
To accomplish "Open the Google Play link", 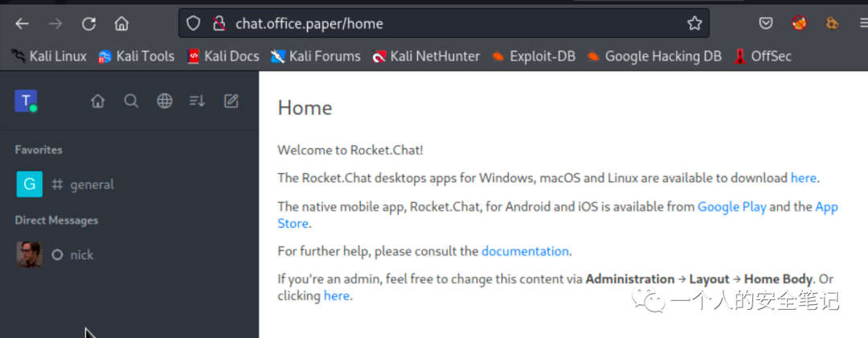I will [732, 208].
